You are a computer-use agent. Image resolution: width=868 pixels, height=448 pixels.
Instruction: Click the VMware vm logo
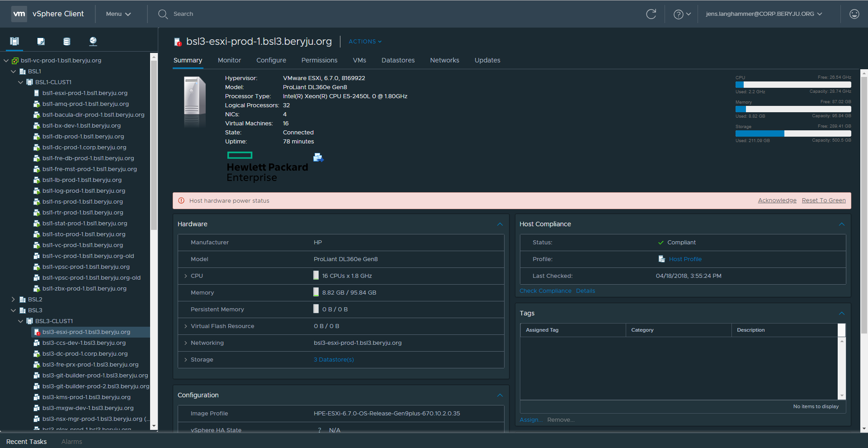click(19, 14)
